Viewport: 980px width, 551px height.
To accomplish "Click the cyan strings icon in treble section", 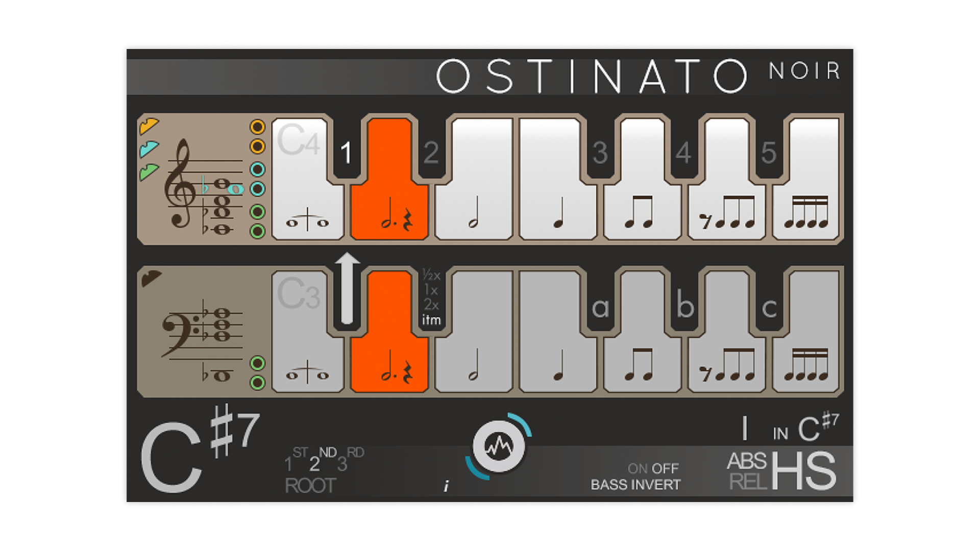I will [x=150, y=148].
